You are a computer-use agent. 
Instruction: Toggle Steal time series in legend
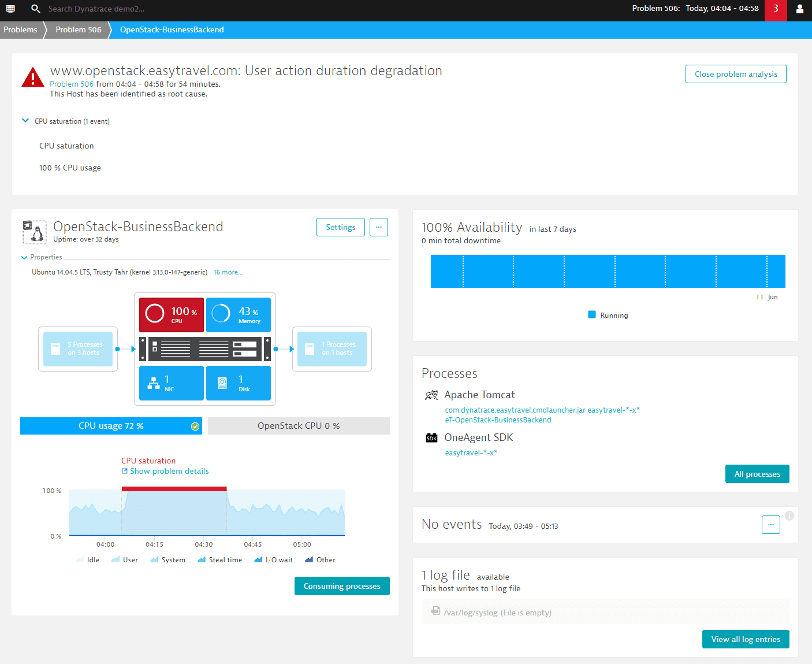coord(220,560)
